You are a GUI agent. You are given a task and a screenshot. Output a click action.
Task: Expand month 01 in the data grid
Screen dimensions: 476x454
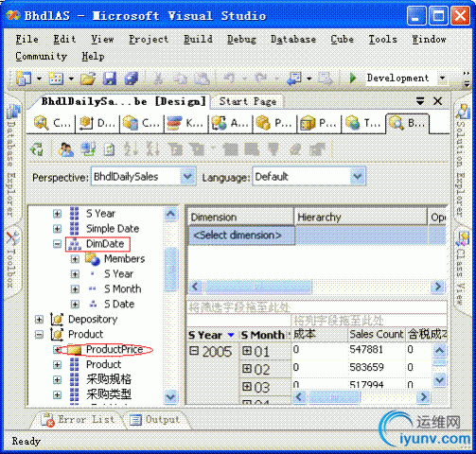pyautogui.click(x=246, y=351)
